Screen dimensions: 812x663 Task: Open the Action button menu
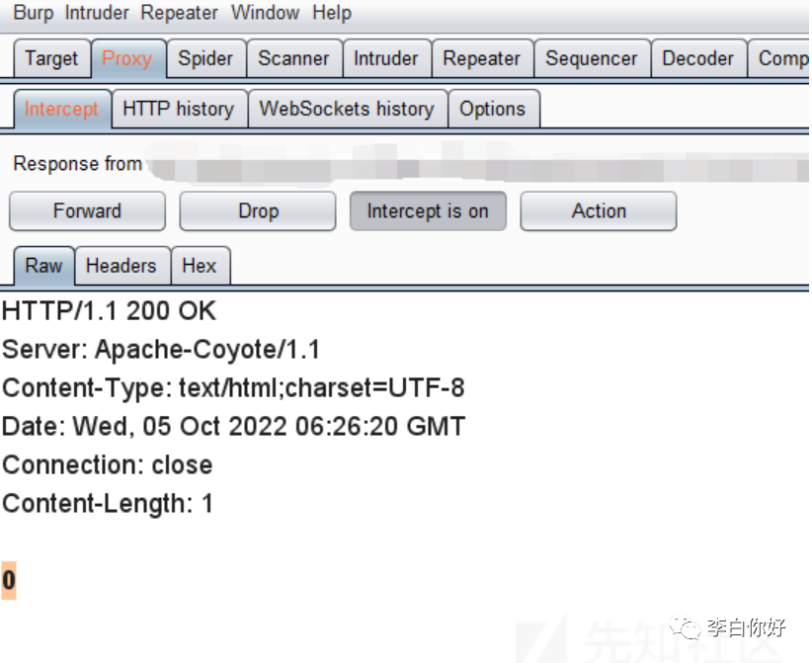coord(599,211)
